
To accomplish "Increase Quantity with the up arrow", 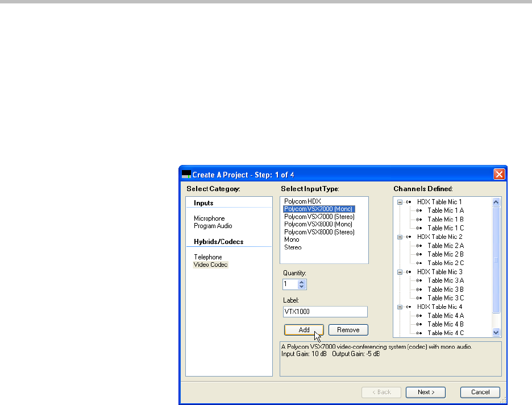I will coord(302,282).
